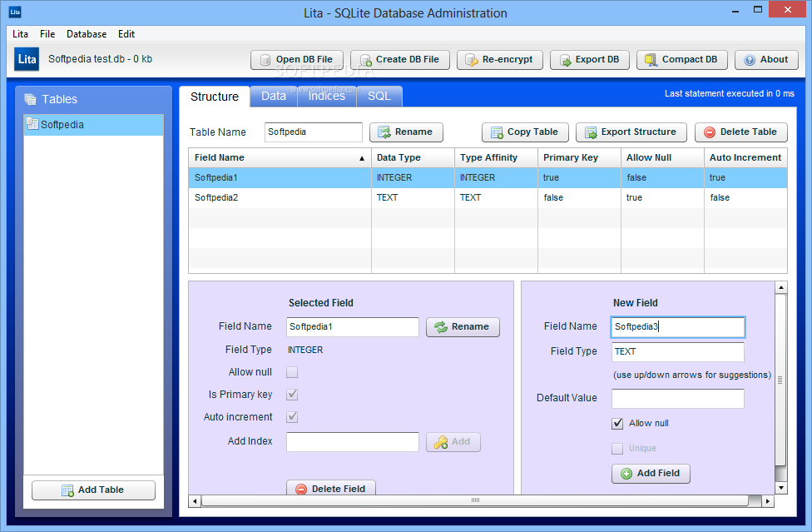Toggle Allow null checkbox in Selected Field
The image size is (812, 532).
(292, 373)
